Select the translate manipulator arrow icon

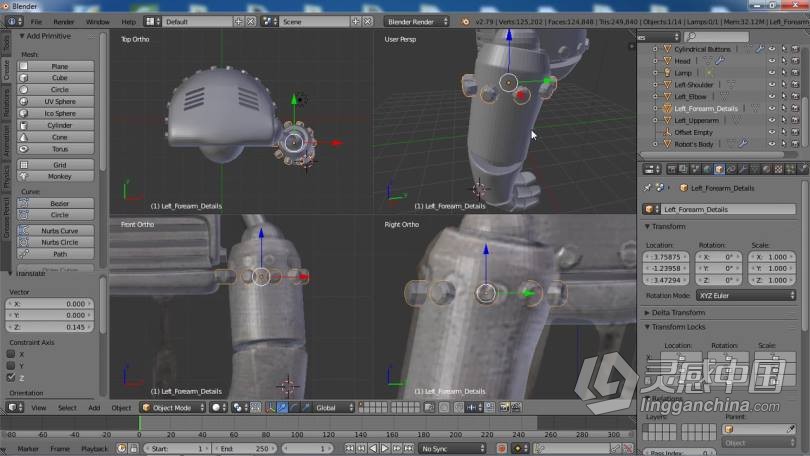[x=282, y=407]
